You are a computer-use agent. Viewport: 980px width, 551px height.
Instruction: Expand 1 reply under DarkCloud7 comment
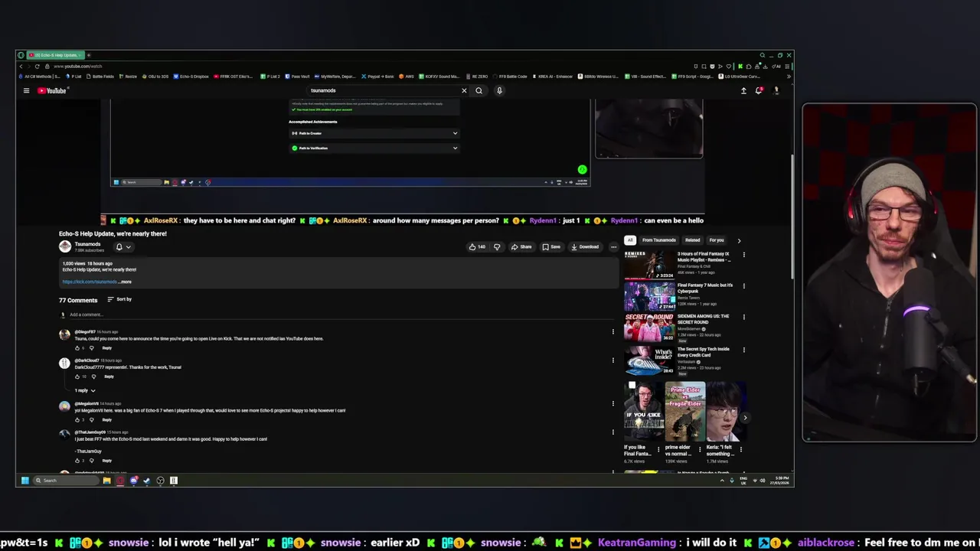[x=85, y=390]
